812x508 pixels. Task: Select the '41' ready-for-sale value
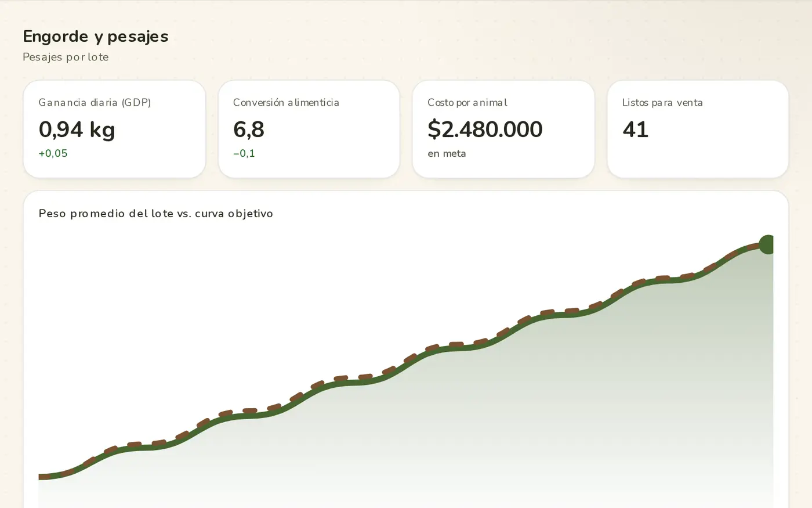(635, 129)
